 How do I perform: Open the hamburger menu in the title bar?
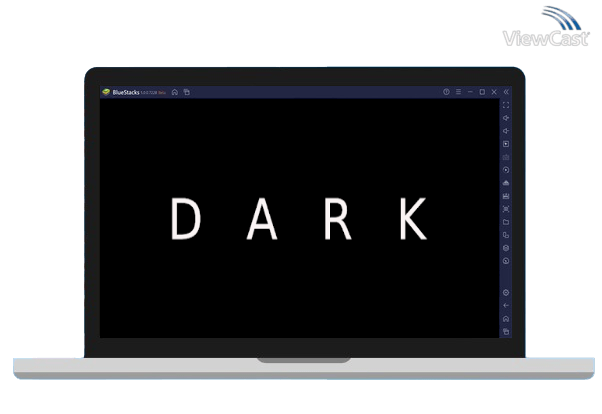(458, 92)
